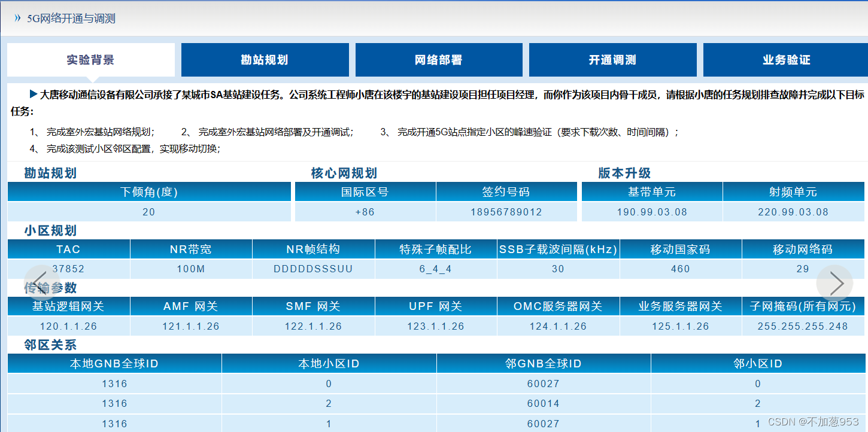Click the 5G网络开通与调测 page title

tap(71, 19)
